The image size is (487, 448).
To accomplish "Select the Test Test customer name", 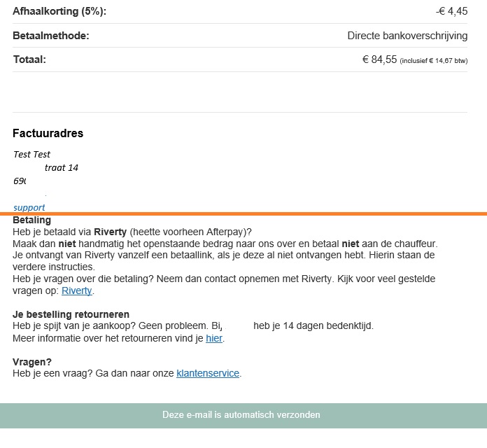I will (x=31, y=155).
